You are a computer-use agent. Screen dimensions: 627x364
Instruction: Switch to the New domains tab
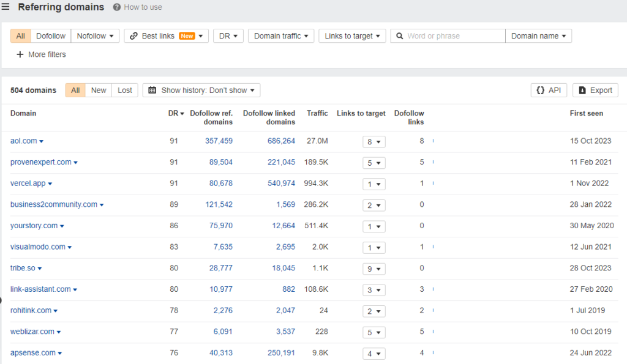[99, 90]
